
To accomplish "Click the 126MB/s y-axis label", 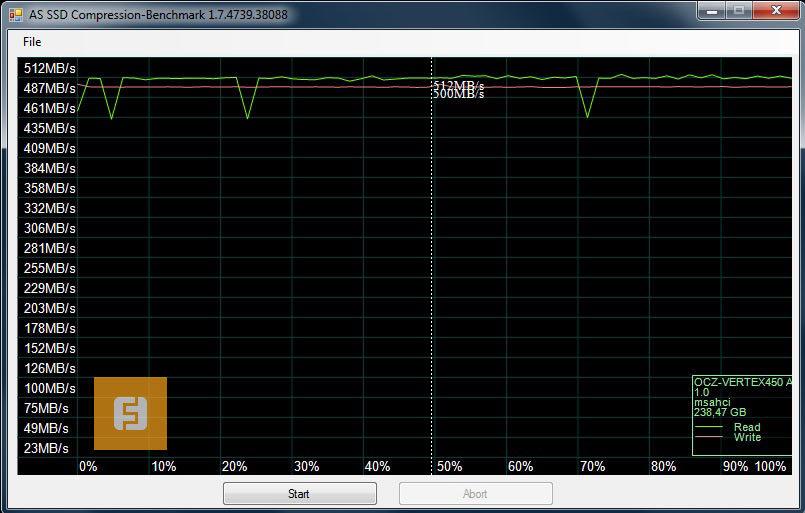I will click(x=50, y=368).
